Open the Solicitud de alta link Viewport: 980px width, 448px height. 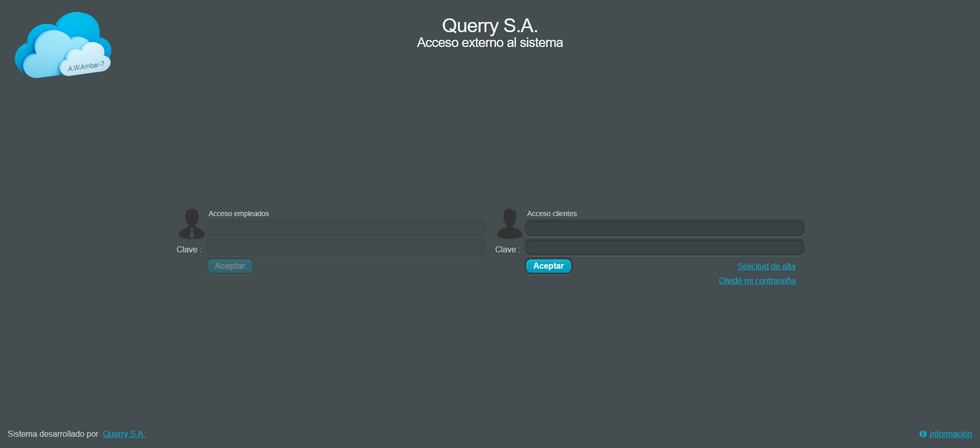[x=766, y=266]
